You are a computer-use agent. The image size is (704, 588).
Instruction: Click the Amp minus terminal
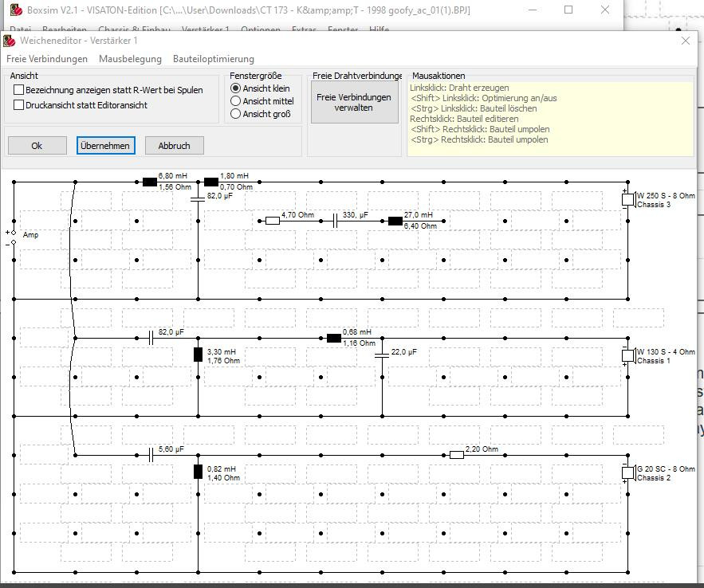click(x=14, y=242)
